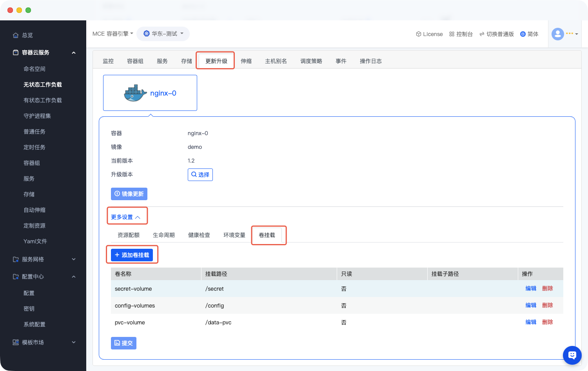Open the user avatar account menu
The image size is (588, 371).
pos(558,34)
